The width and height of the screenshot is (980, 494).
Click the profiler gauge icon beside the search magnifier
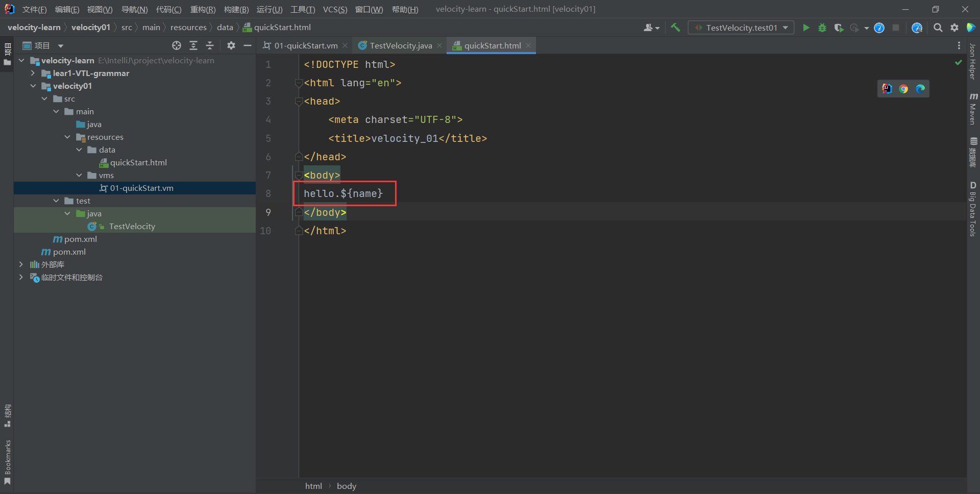tap(917, 28)
